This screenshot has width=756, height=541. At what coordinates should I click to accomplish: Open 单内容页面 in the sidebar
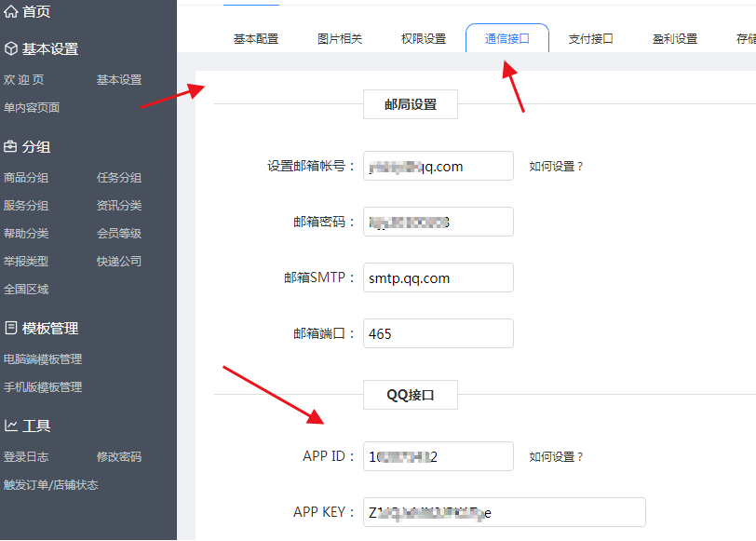[32, 107]
